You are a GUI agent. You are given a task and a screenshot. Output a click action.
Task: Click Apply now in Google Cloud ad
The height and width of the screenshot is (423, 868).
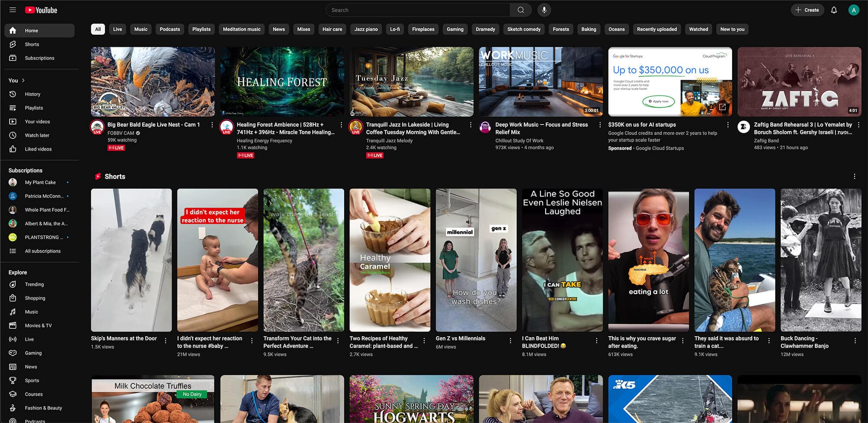click(x=659, y=101)
